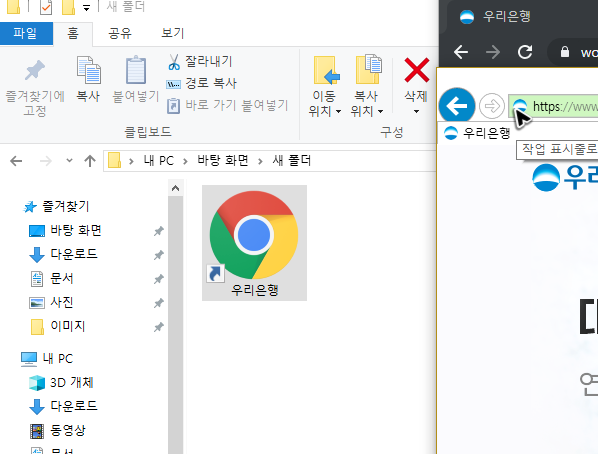This screenshot has width=598, height=454.
Task: Select 경로 복사 command
Action: pos(201,83)
